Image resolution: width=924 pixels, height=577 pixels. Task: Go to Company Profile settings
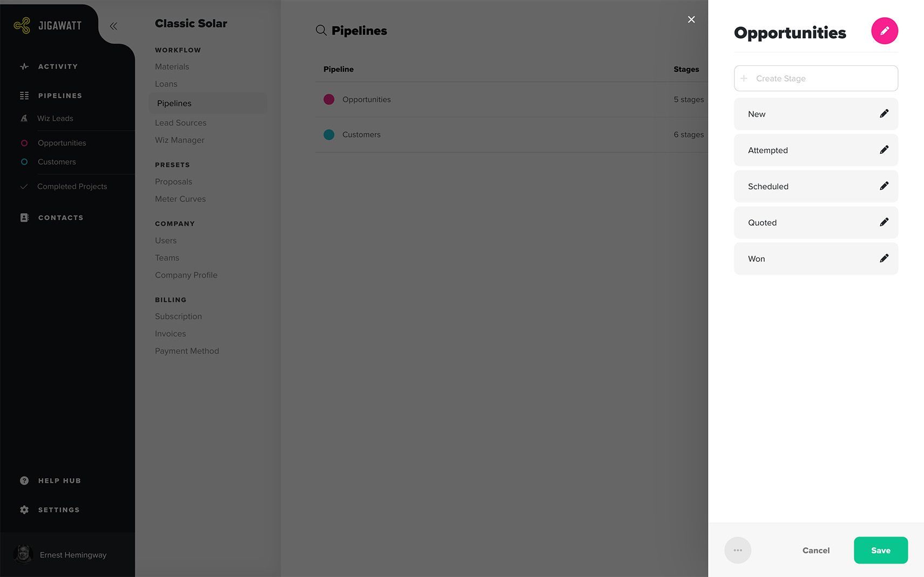[186, 275]
